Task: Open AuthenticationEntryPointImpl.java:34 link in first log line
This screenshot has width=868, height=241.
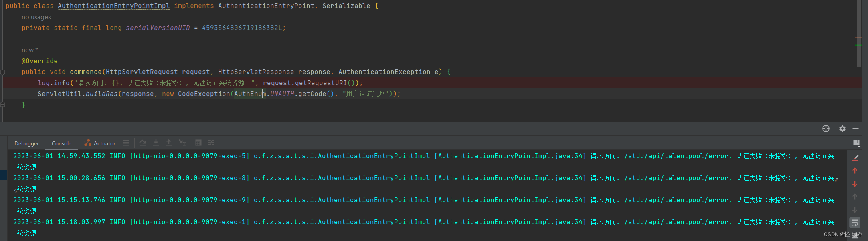Action: (510, 156)
